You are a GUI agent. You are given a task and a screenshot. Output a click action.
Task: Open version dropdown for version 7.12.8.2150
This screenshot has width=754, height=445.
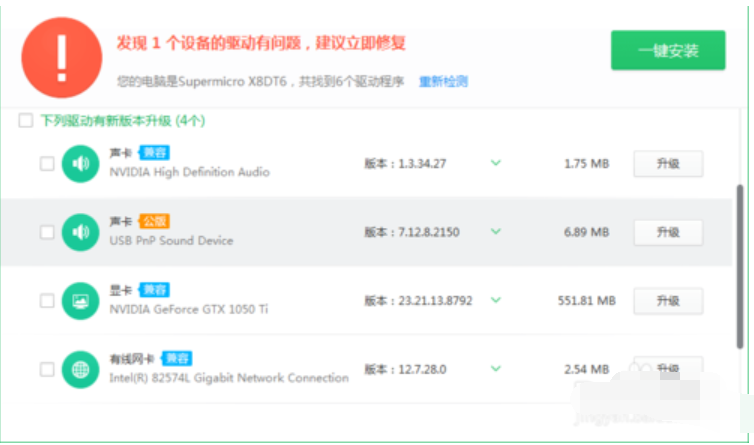[495, 232]
